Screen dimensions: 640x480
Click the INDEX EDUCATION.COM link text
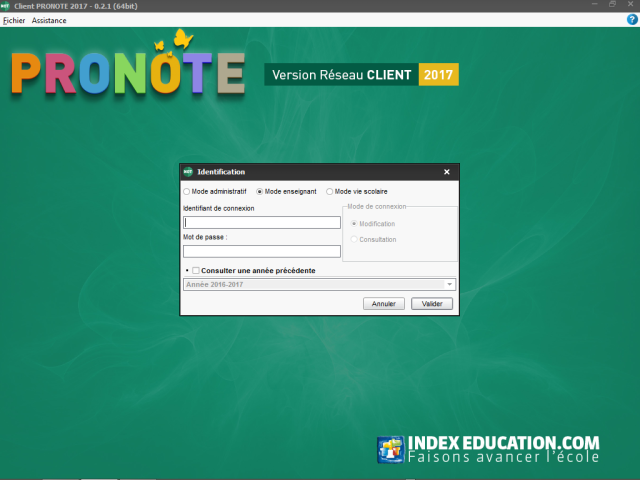(x=504, y=443)
